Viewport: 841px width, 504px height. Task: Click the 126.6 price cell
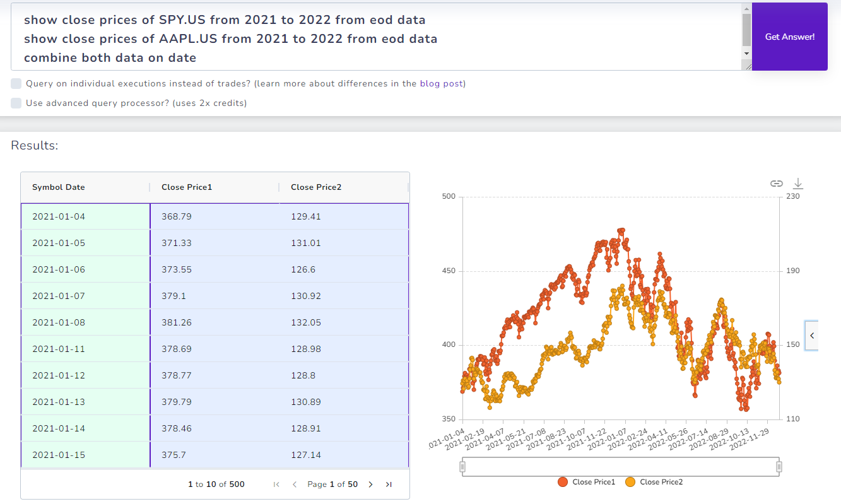[x=344, y=269]
